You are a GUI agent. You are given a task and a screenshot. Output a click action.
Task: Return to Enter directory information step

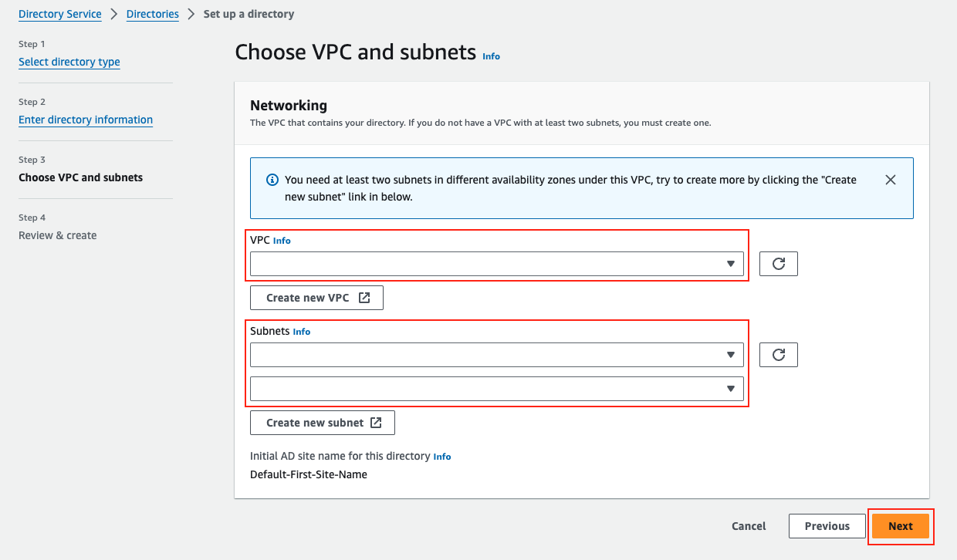point(86,120)
